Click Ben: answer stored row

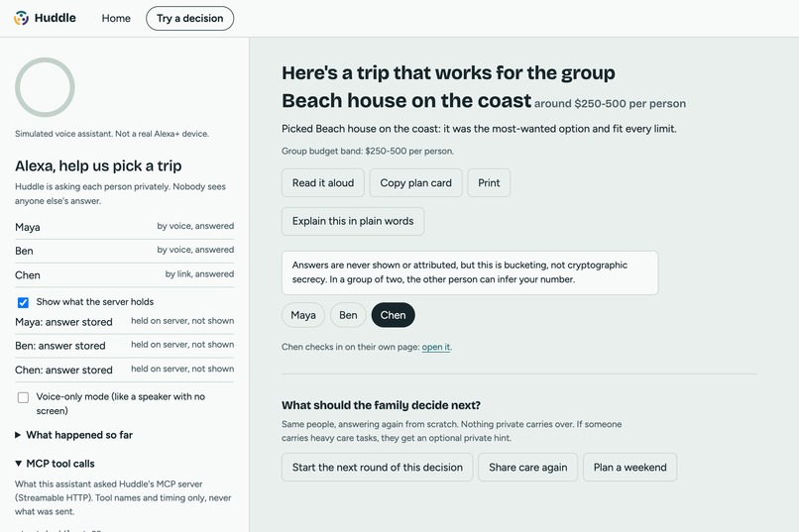click(x=124, y=346)
